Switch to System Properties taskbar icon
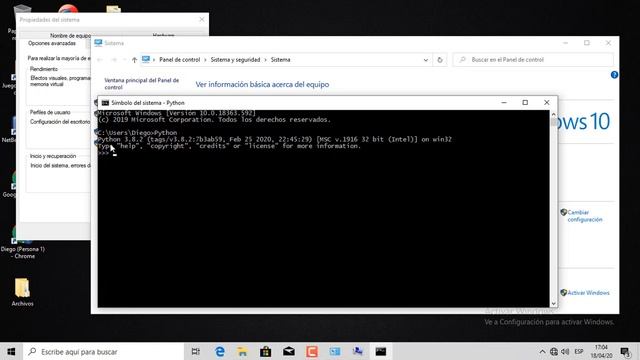640x360 pixels. pyautogui.click(x=358, y=351)
